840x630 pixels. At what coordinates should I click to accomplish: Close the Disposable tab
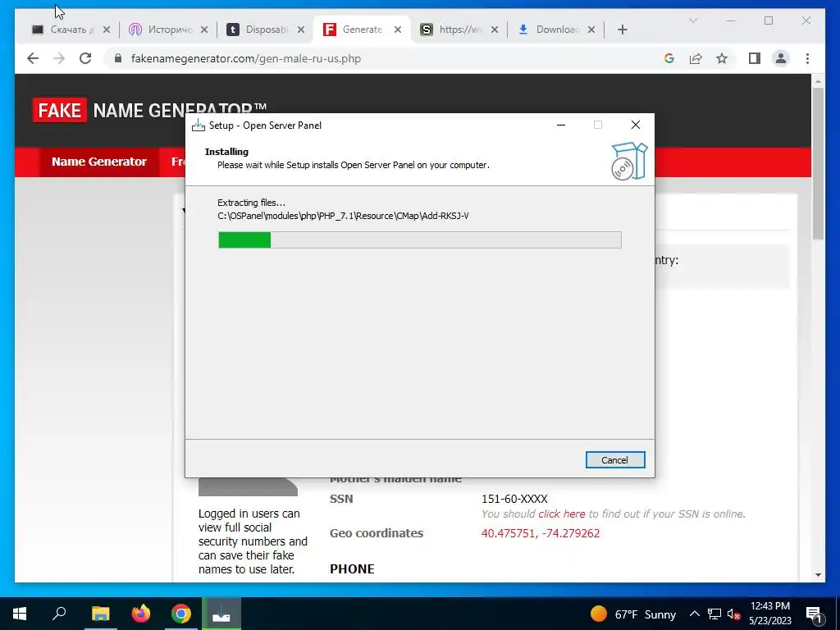pyautogui.click(x=301, y=30)
